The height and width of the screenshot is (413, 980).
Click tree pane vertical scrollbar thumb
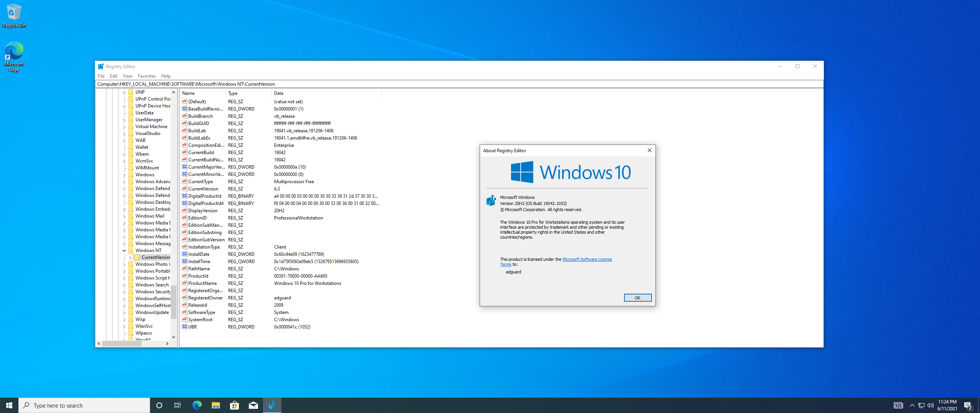pos(173,302)
